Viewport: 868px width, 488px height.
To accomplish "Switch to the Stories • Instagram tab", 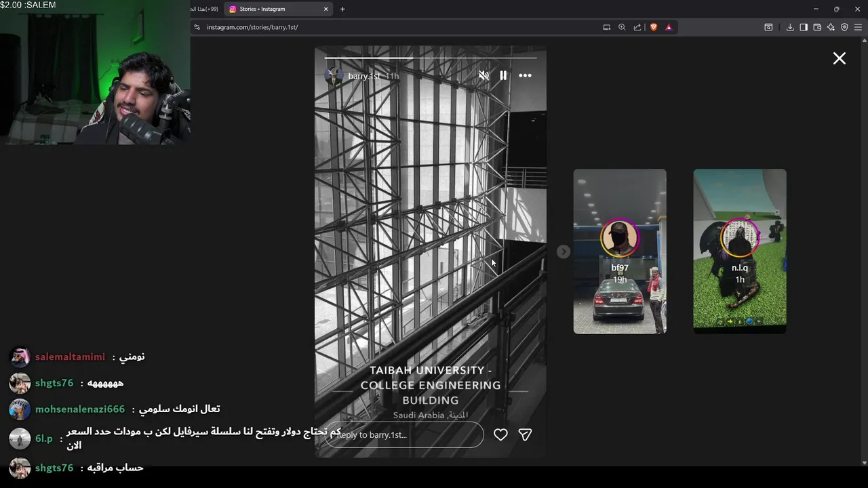I will 278,9.
